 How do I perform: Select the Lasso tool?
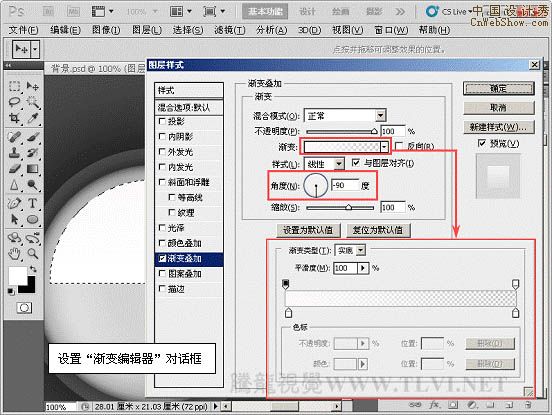point(14,102)
